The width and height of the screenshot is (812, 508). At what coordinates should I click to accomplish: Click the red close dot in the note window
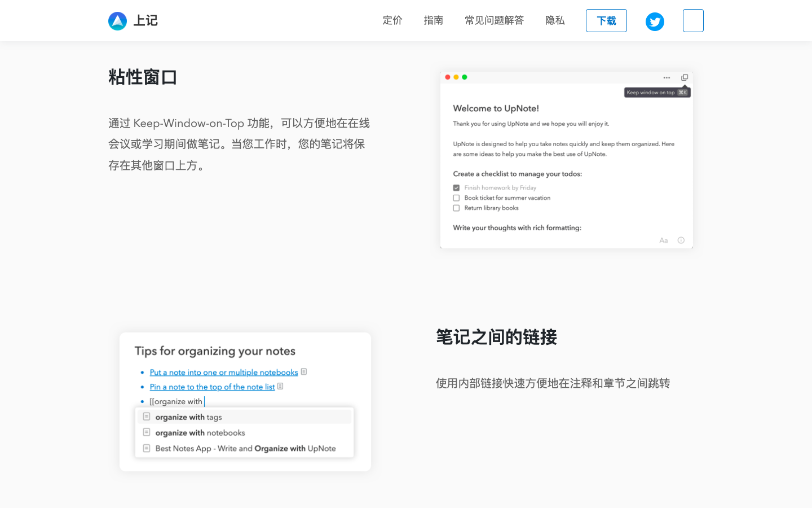tap(448, 77)
